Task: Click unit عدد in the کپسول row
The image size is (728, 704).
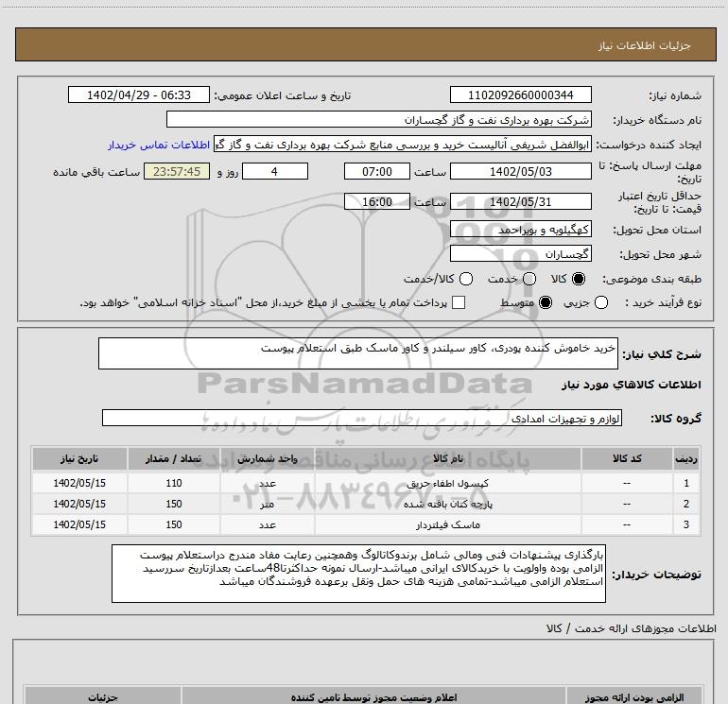Action: coord(267,483)
